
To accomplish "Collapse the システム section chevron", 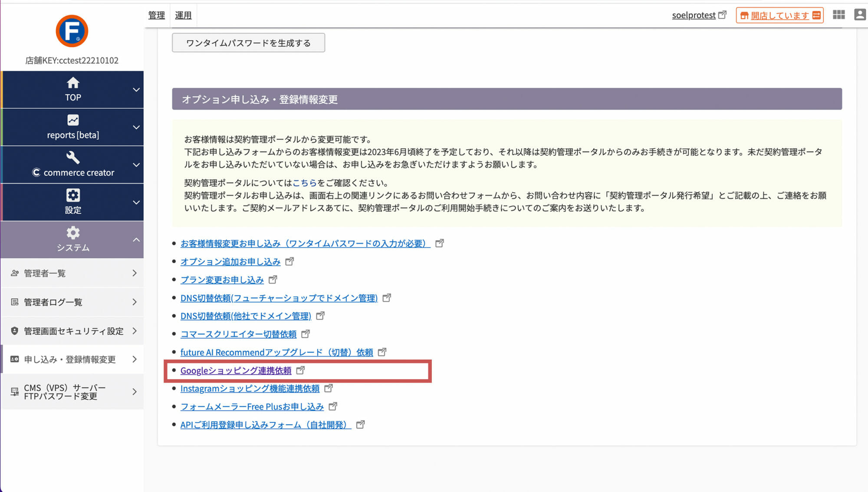I will point(136,240).
